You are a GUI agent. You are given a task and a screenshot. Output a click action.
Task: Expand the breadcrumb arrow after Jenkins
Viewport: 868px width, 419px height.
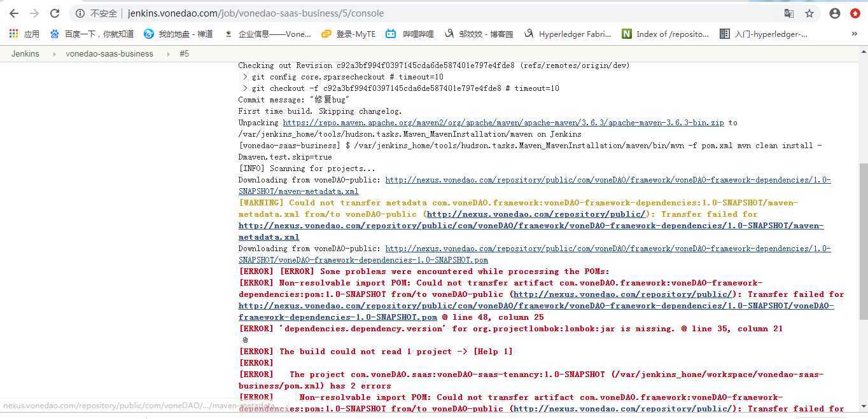click(x=53, y=54)
